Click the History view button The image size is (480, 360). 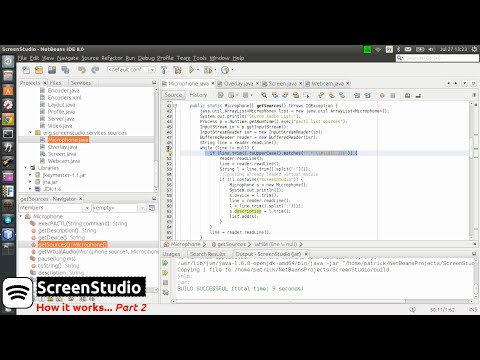(198, 95)
